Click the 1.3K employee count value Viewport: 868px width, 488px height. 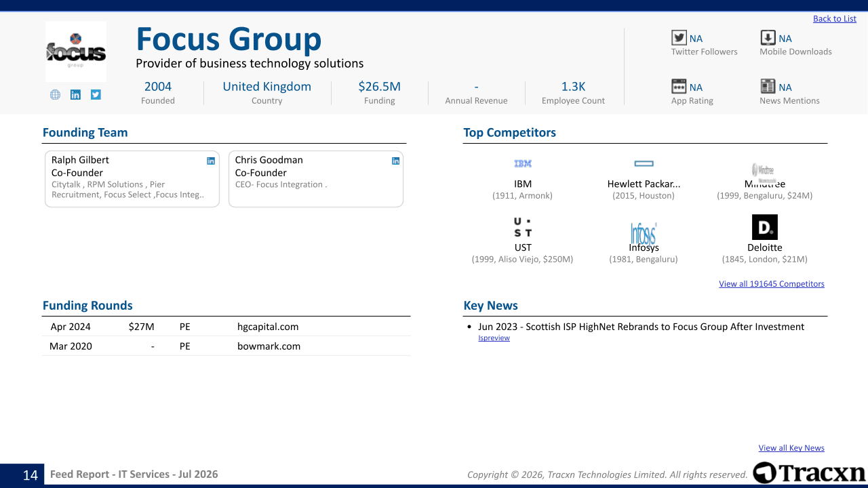tap(574, 87)
